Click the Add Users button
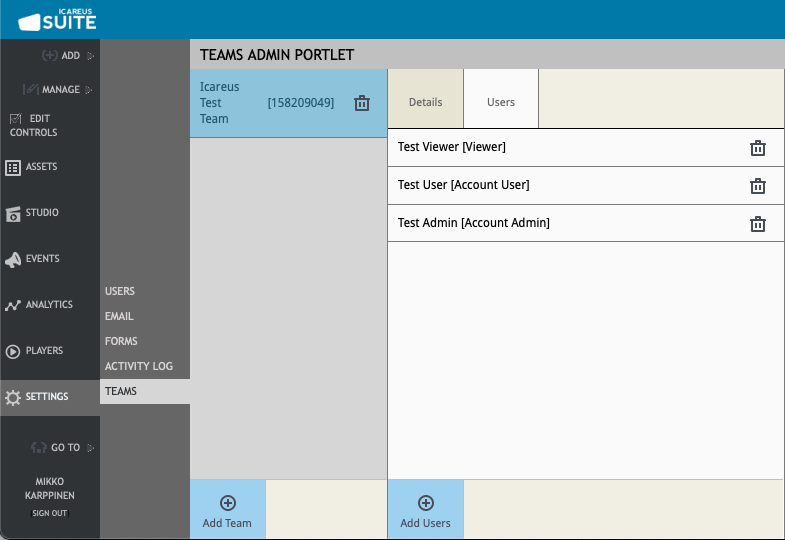 click(x=425, y=511)
